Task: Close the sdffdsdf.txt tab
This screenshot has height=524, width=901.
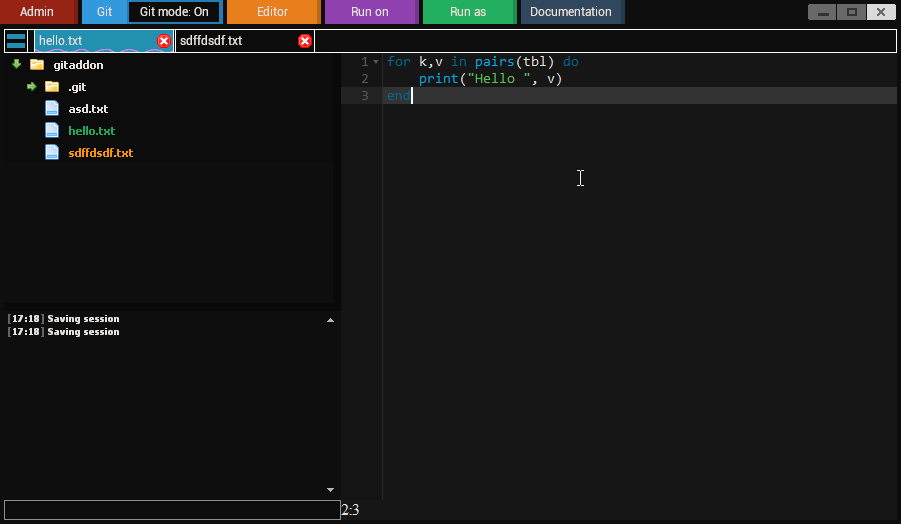Action: pos(305,41)
